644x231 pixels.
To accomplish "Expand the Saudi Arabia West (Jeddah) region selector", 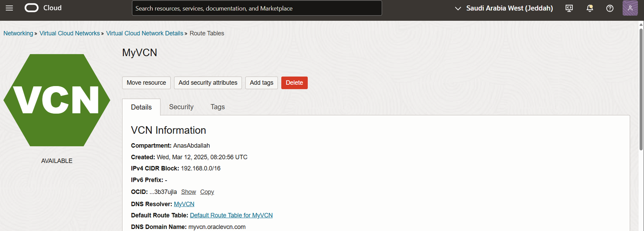I will pos(504,8).
